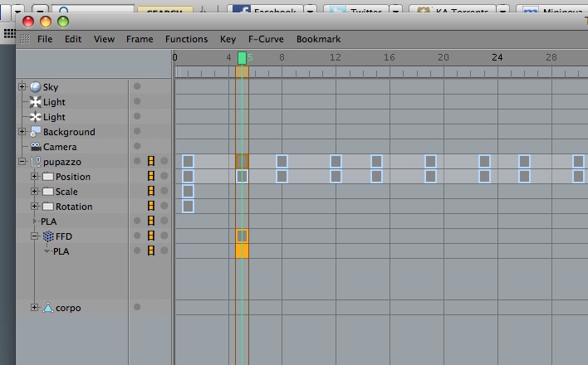Image resolution: width=588 pixels, height=365 pixels.
Task: Click filmstrip icon in FFD's PLA row
Action: tap(151, 251)
